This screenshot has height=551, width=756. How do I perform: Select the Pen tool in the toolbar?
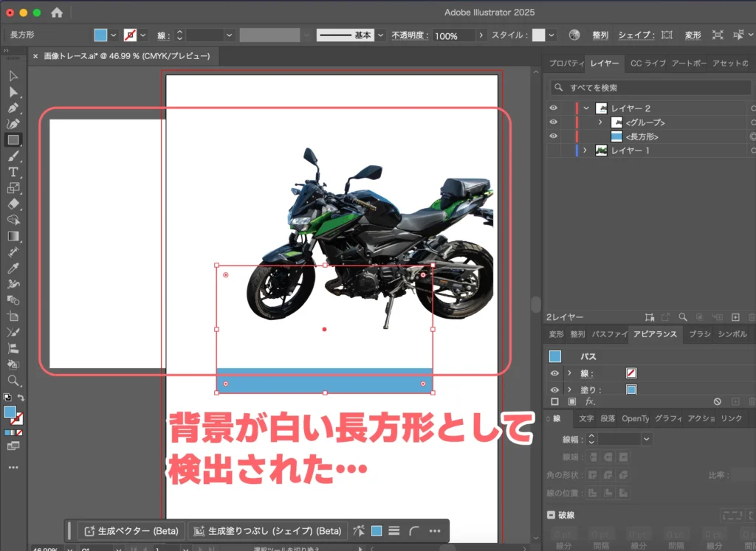pyautogui.click(x=13, y=108)
